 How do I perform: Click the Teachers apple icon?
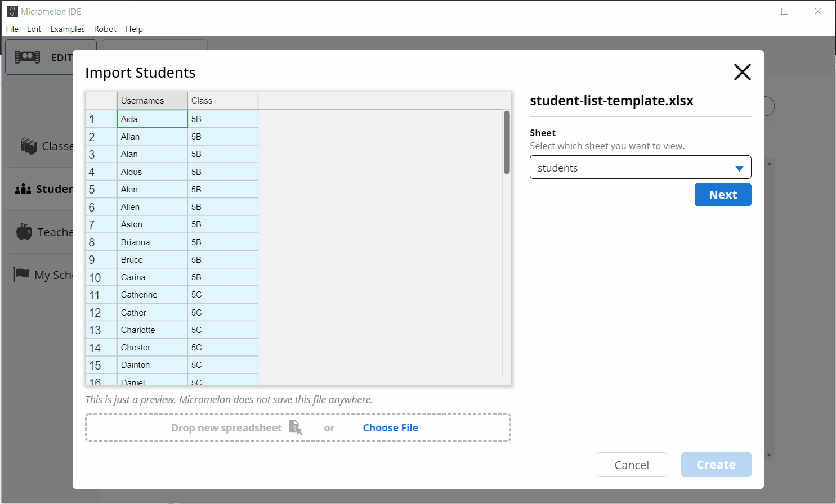[24, 232]
